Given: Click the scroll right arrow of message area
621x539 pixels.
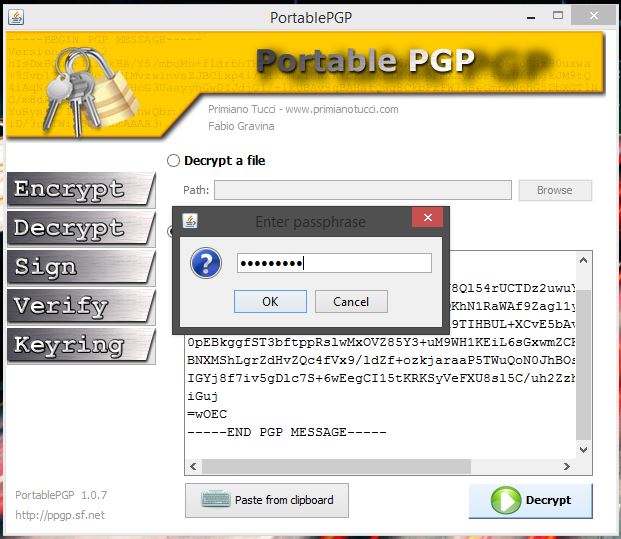Looking at the screenshot, I should tap(567, 467).
